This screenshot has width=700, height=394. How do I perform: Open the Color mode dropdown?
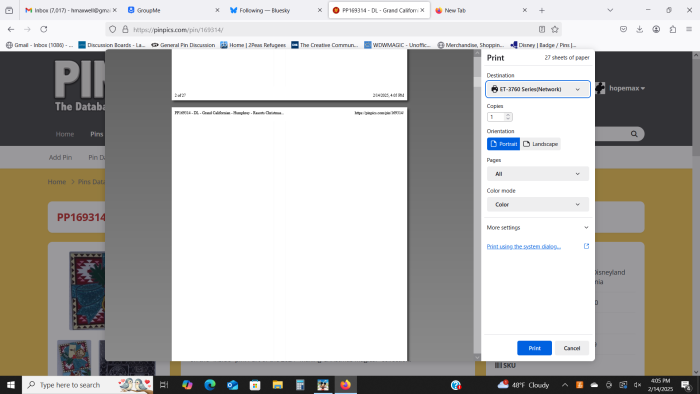pos(538,204)
